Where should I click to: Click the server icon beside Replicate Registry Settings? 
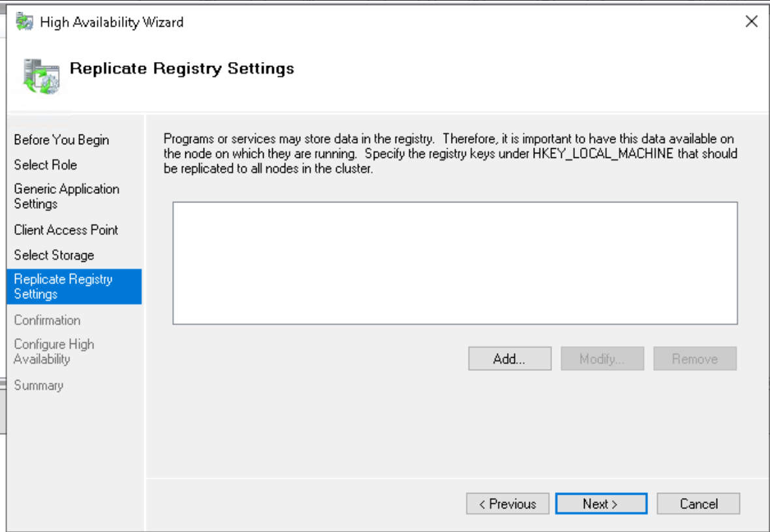41,76
